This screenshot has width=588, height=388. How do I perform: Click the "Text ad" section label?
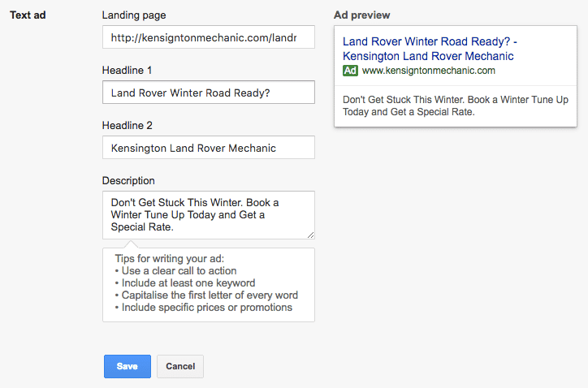[28, 15]
